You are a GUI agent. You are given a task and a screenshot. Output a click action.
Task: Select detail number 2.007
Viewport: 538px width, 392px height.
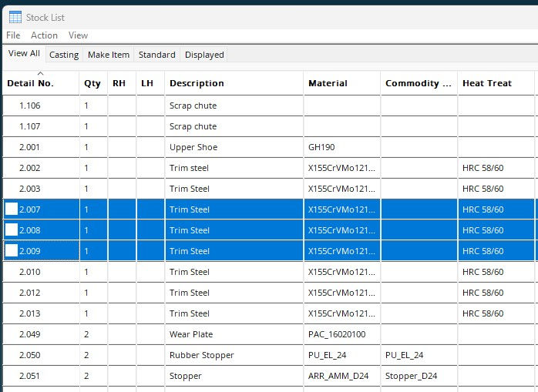click(x=30, y=209)
